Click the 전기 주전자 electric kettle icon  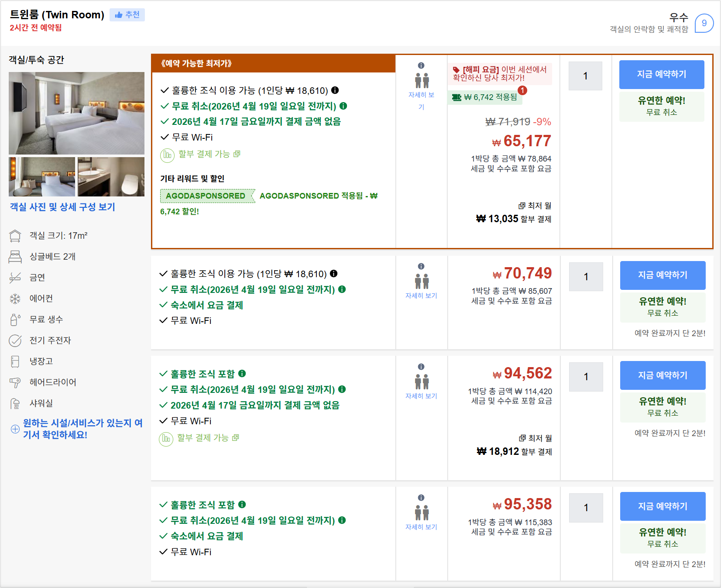15,340
